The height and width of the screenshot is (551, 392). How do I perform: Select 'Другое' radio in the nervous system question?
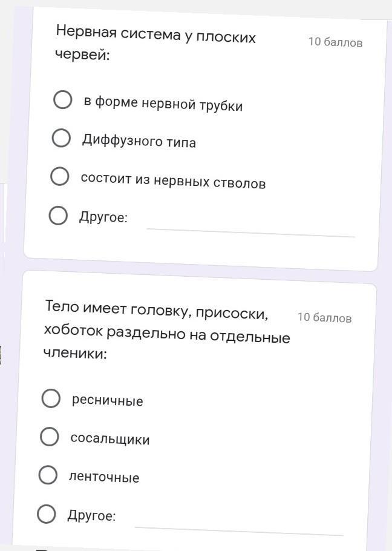tap(57, 215)
